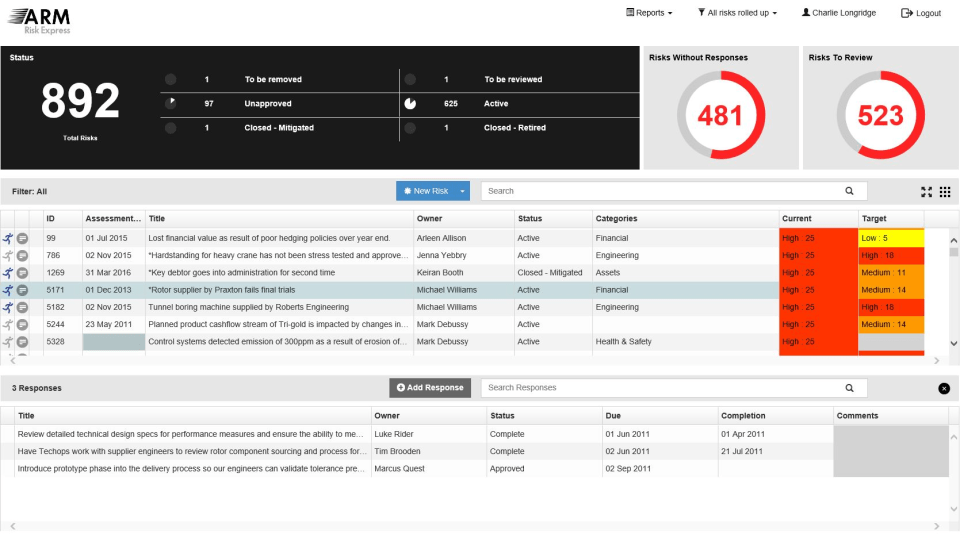Image resolution: width=960 pixels, height=534 pixels.
Task: Click running-man icon for risk 99
Action: point(8,238)
